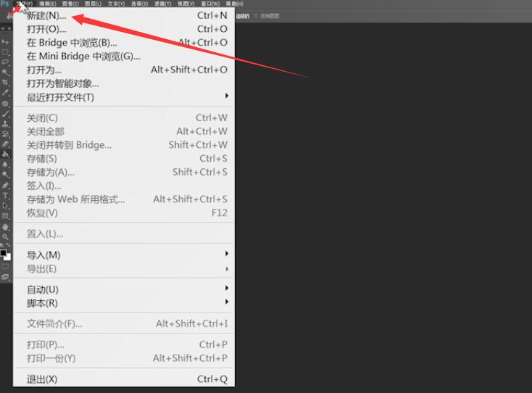Select the Eyedropper tool
The image size is (532, 393).
tap(5, 93)
